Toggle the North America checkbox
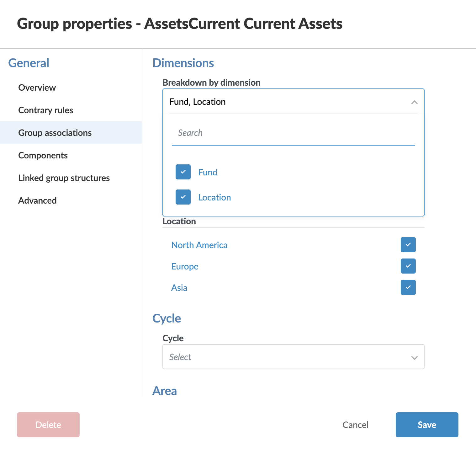 click(408, 245)
